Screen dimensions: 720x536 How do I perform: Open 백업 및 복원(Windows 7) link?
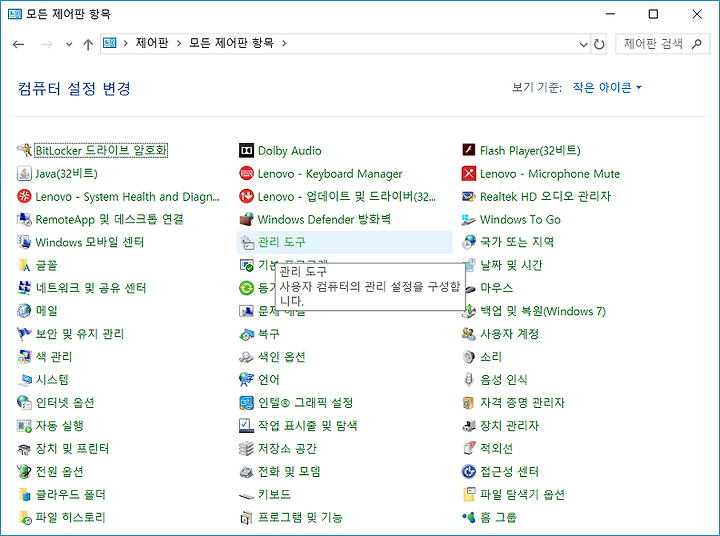click(x=543, y=311)
